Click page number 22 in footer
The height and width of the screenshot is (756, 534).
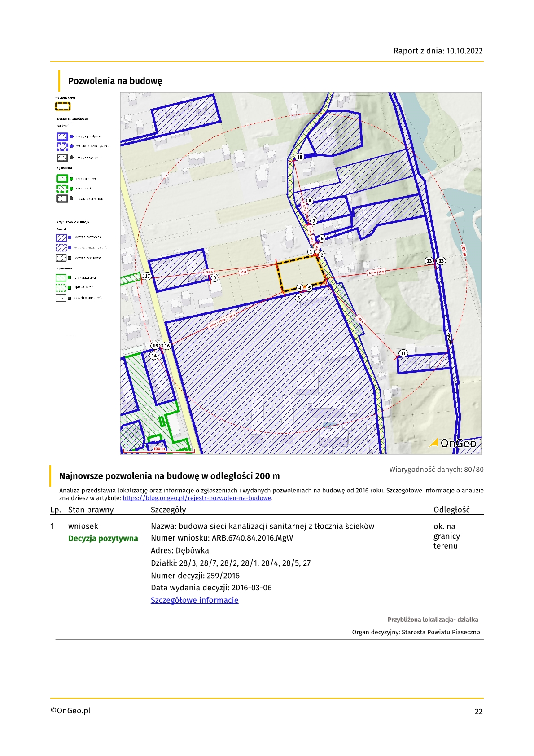(x=479, y=712)
